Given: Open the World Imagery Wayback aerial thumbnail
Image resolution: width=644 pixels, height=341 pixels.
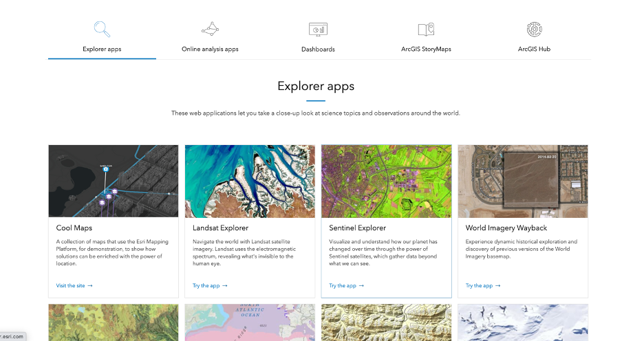Looking at the screenshot, I should 523,181.
